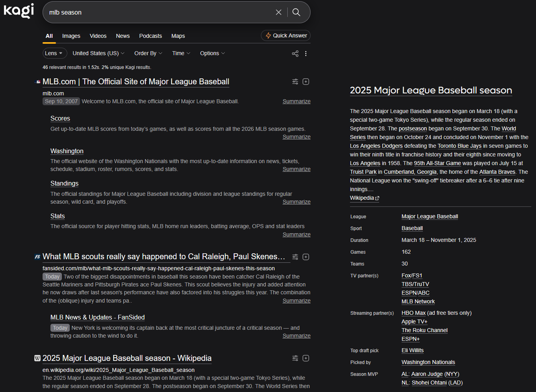
Task: Open United States (US) region dropdown
Action: [99, 53]
